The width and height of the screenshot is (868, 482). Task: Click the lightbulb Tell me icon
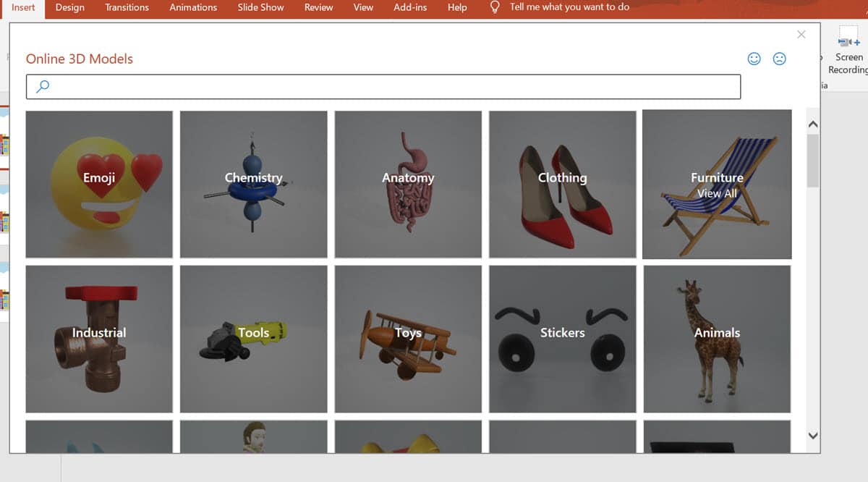click(494, 7)
